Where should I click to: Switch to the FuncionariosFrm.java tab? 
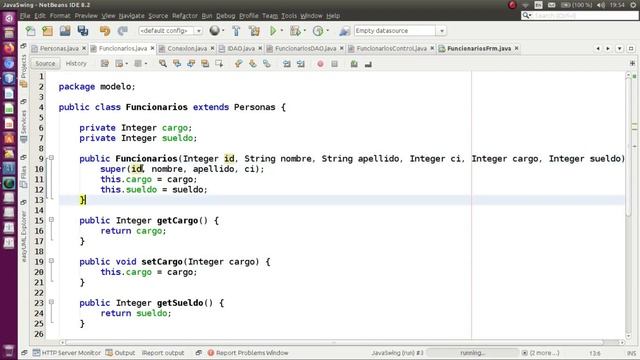point(479,49)
